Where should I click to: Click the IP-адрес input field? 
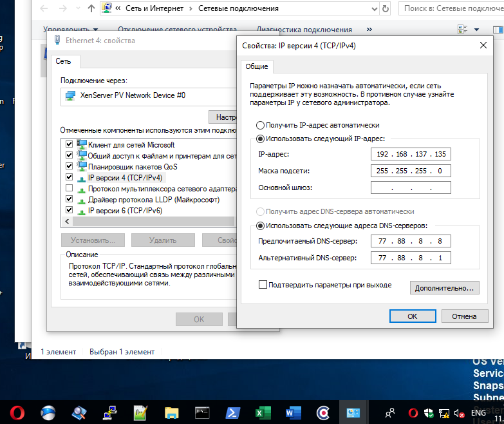click(411, 154)
